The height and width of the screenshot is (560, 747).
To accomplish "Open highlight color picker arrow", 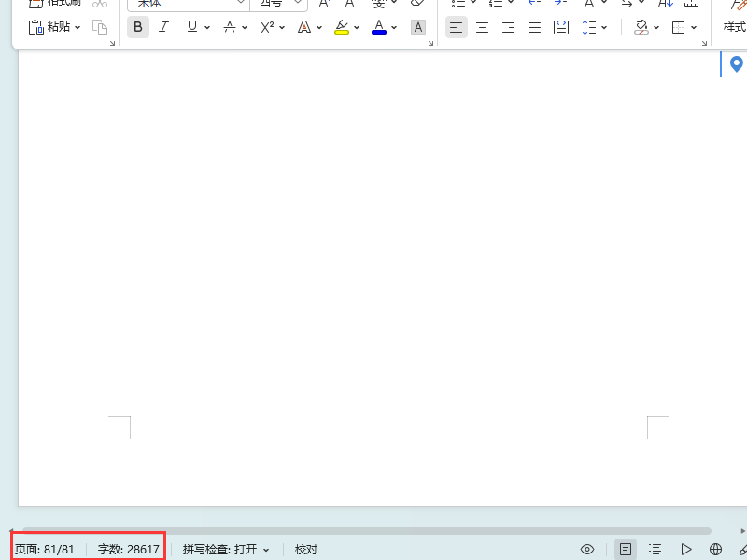I will coord(357,28).
